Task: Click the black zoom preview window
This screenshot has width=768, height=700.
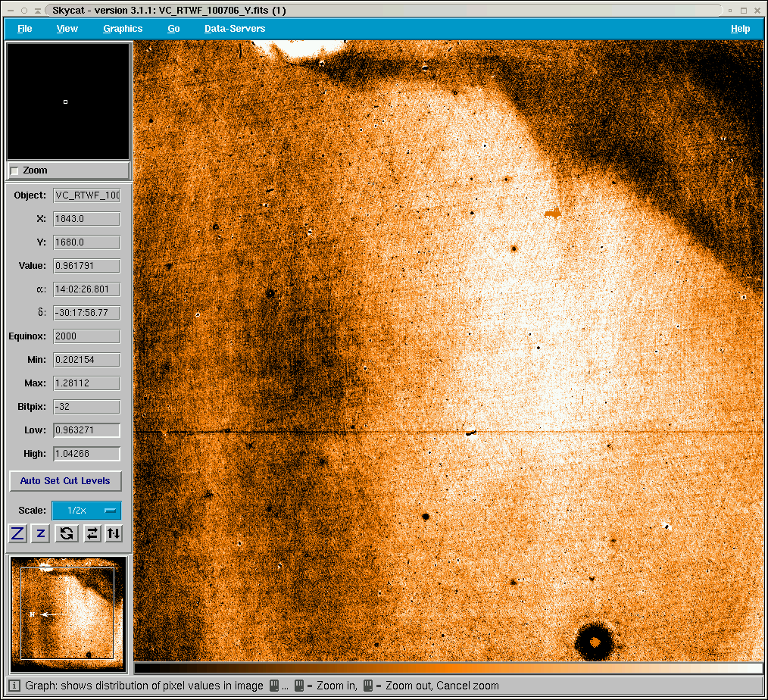Action: 68,102
